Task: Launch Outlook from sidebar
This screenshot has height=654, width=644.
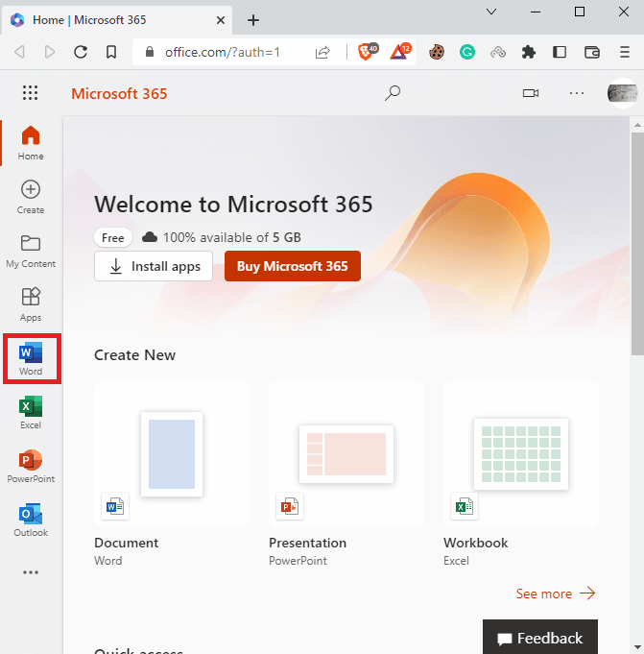Action: coord(31,521)
